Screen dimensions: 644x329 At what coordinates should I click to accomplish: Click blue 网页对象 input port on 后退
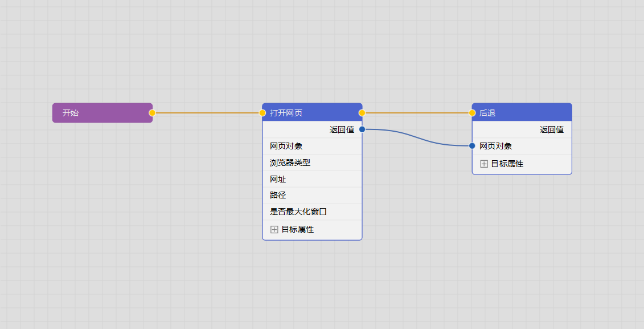click(472, 145)
